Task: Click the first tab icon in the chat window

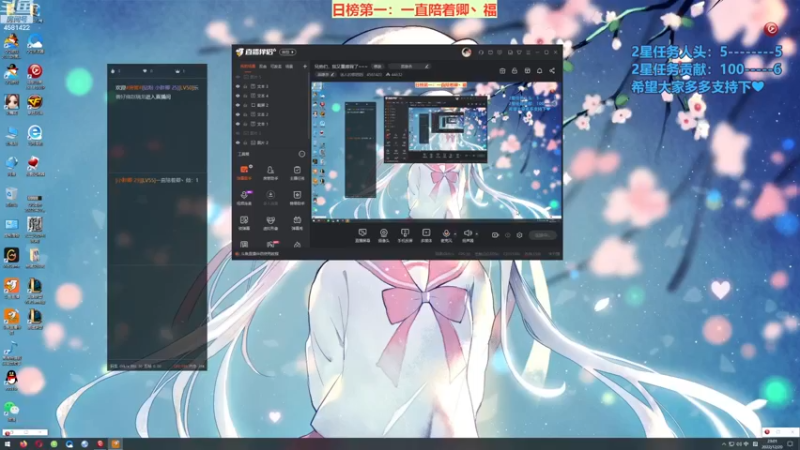Action: [115, 71]
